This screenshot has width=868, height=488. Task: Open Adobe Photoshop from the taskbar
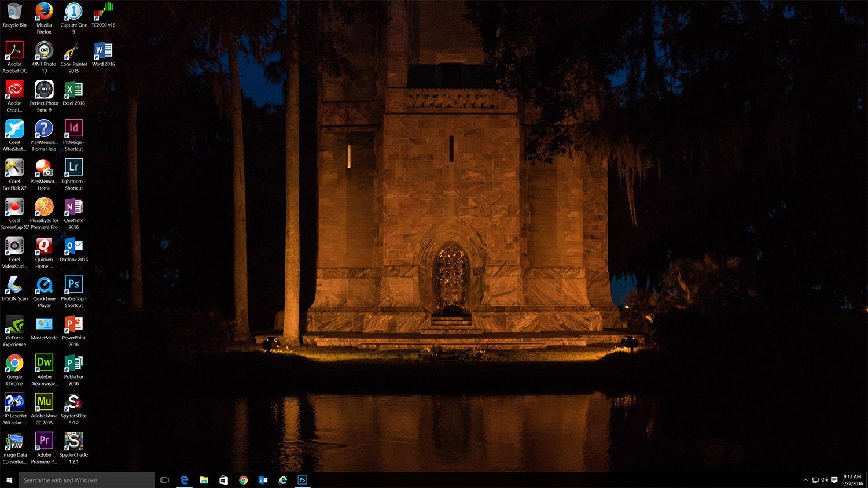point(301,480)
